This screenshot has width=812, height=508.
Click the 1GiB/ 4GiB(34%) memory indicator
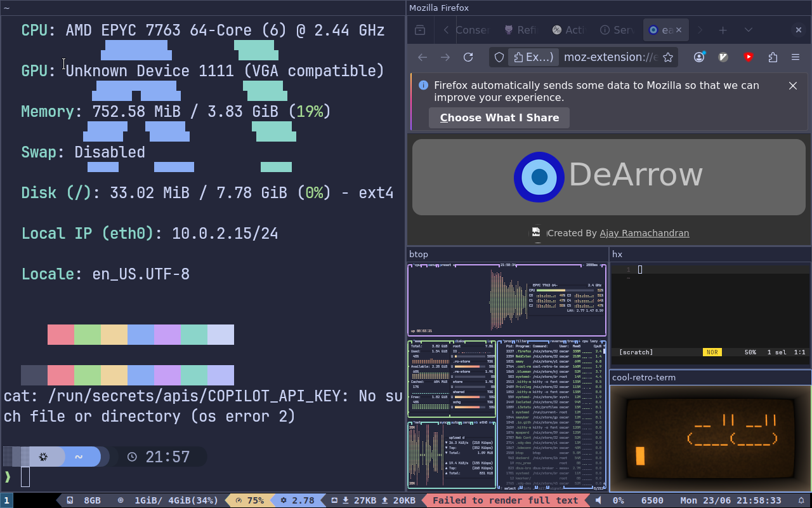pos(168,500)
